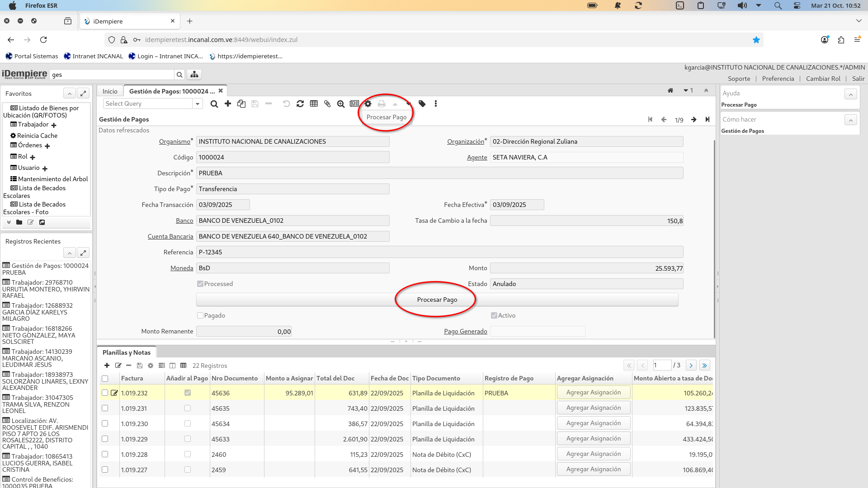Collapse the Ayuda help panel

[x=850, y=94]
